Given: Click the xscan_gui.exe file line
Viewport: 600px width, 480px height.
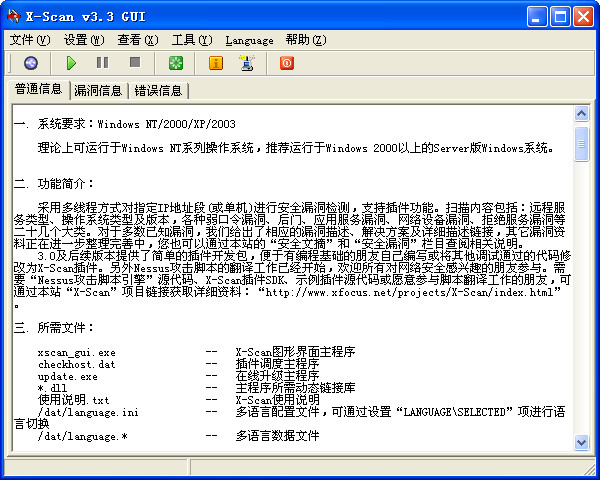Looking at the screenshot, I should 77,352.
